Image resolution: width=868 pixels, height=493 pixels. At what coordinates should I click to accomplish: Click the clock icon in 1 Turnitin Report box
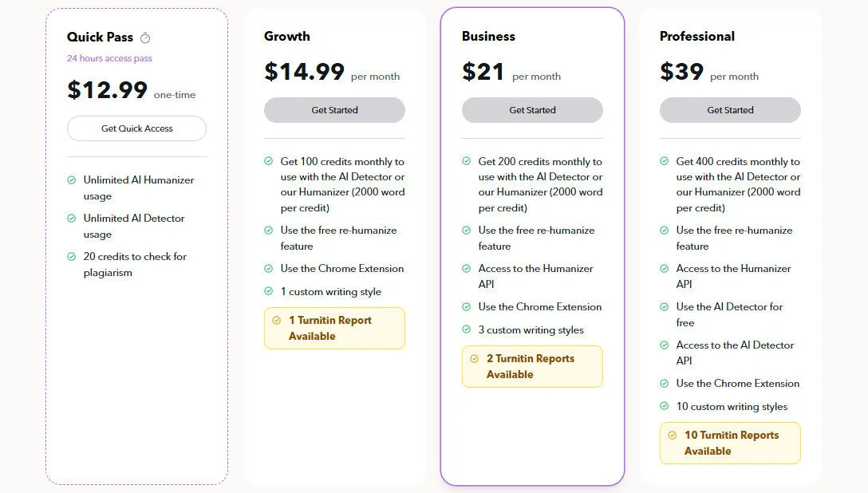[275, 320]
